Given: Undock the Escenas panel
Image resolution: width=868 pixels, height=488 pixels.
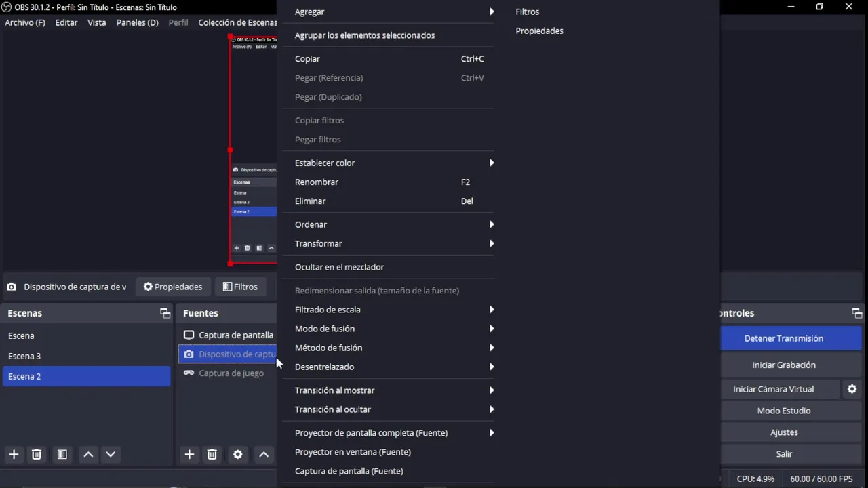Looking at the screenshot, I should pyautogui.click(x=165, y=313).
